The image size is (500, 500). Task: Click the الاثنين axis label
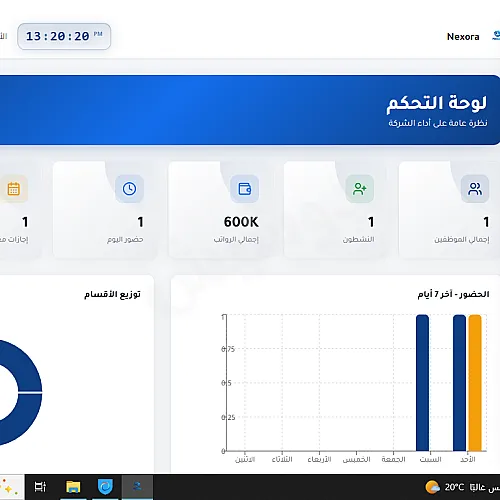245,459
